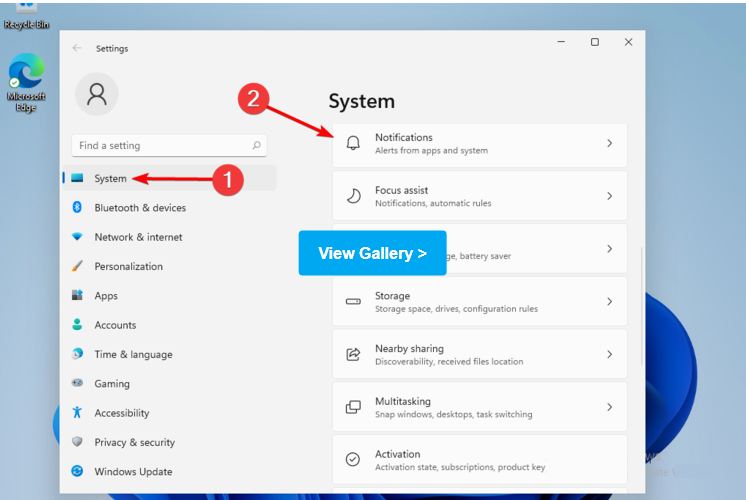Click the Find a setting search box
The image size is (746, 500).
coord(169,146)
